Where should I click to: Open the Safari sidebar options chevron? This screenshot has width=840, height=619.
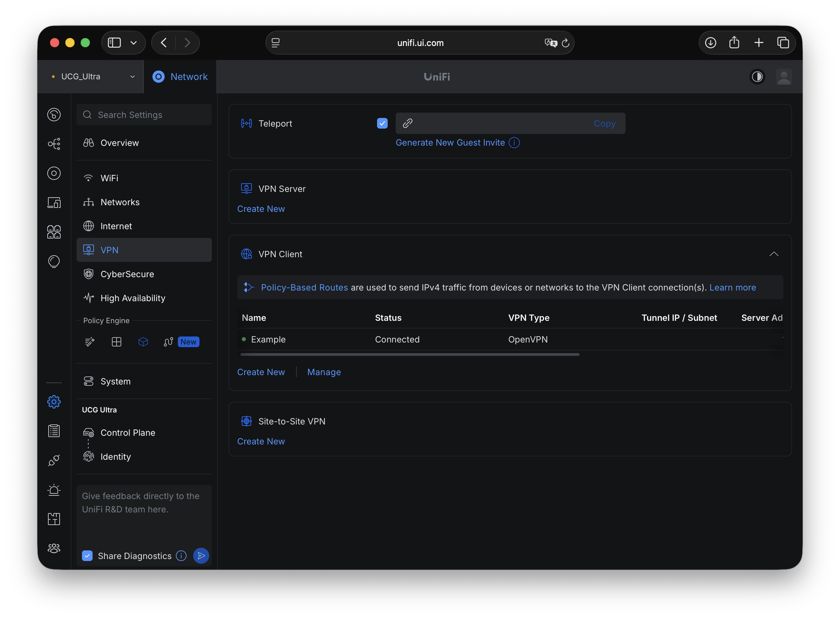pyautogui.click(x=133, y=43)
